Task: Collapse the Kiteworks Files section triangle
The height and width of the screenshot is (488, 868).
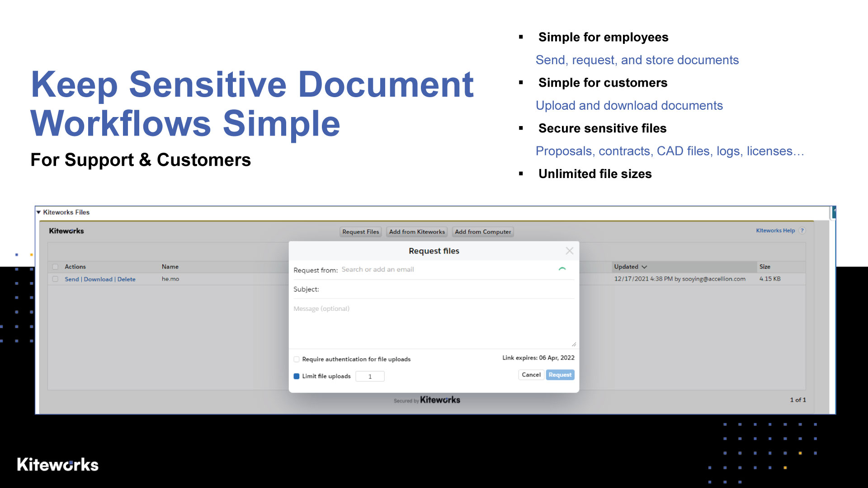Action: (39, 212)
